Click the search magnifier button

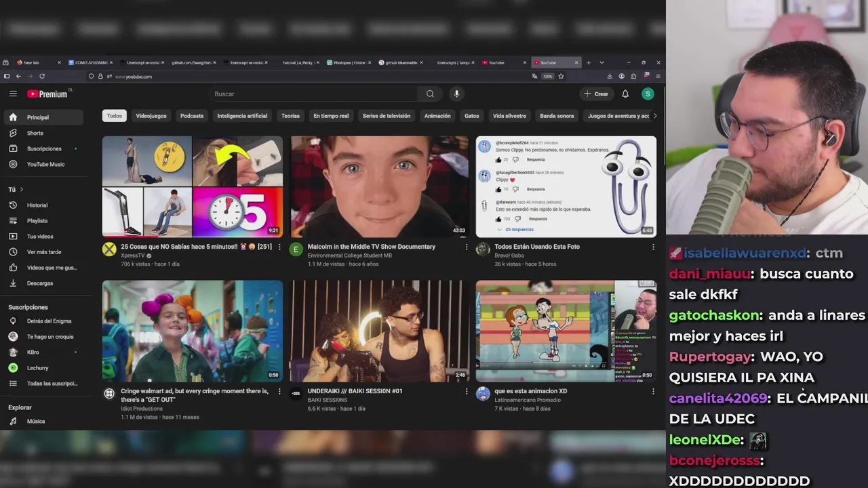[430, 94]
